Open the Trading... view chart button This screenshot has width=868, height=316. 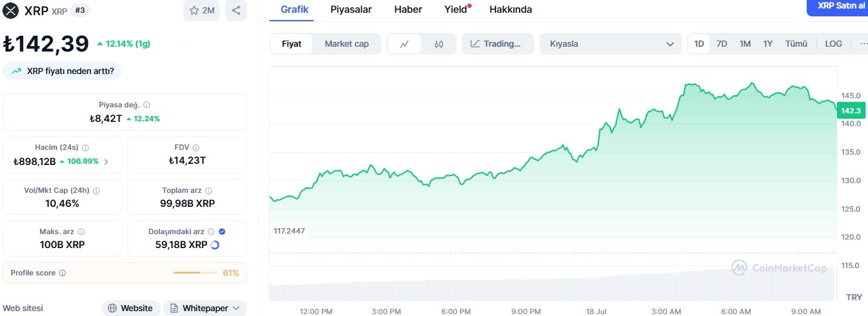point(498,44)
